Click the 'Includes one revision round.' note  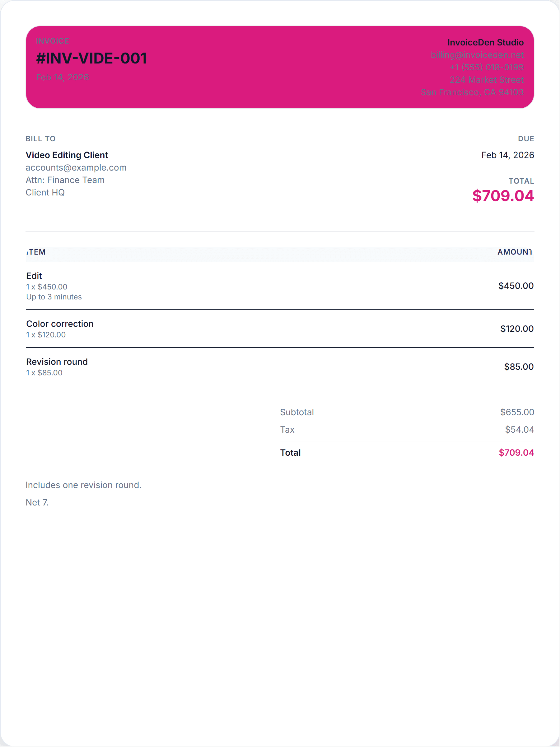(x=83, y=485)
